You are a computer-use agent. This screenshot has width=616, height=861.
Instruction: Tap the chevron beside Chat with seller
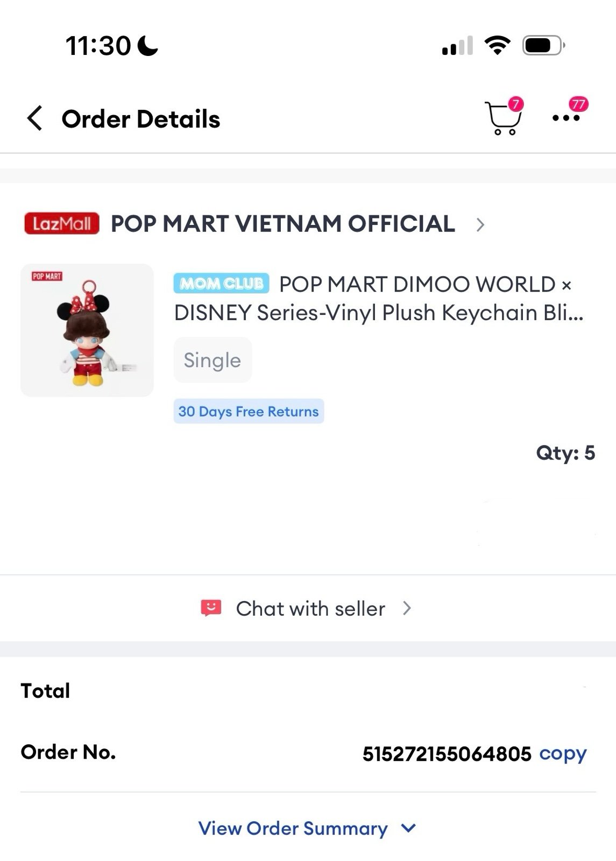(407, 609)
